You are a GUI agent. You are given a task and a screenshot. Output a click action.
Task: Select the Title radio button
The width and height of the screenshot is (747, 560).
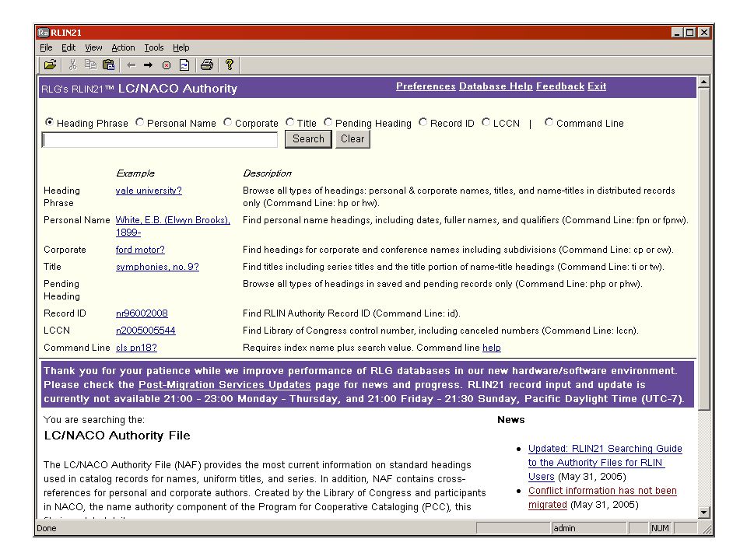289,122
